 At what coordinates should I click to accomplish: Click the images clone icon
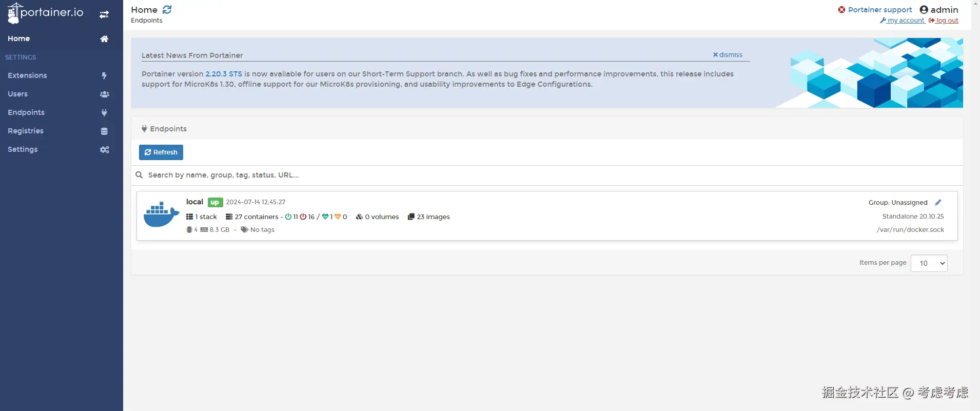click(x=411, y=217)
